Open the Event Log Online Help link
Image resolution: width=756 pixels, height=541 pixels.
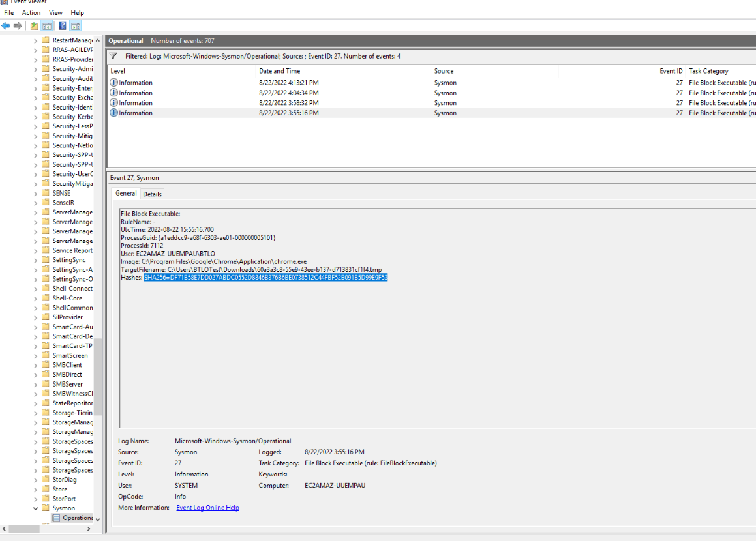point(207,507)
